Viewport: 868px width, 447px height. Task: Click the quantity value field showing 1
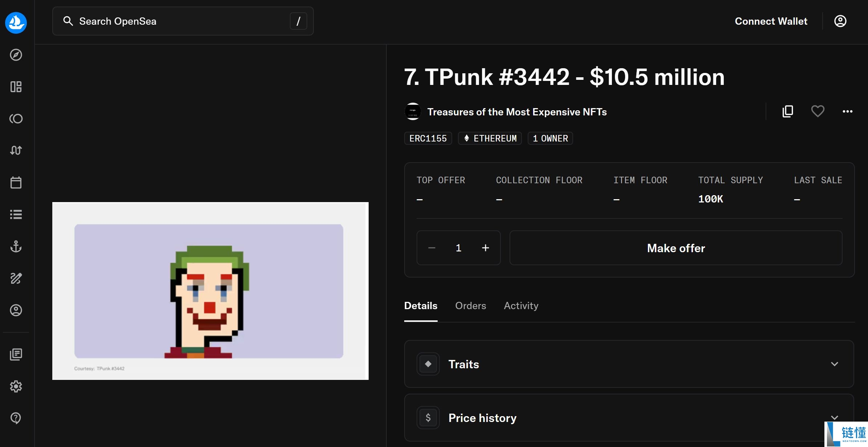pyautogui.click(x=459, y=248)
